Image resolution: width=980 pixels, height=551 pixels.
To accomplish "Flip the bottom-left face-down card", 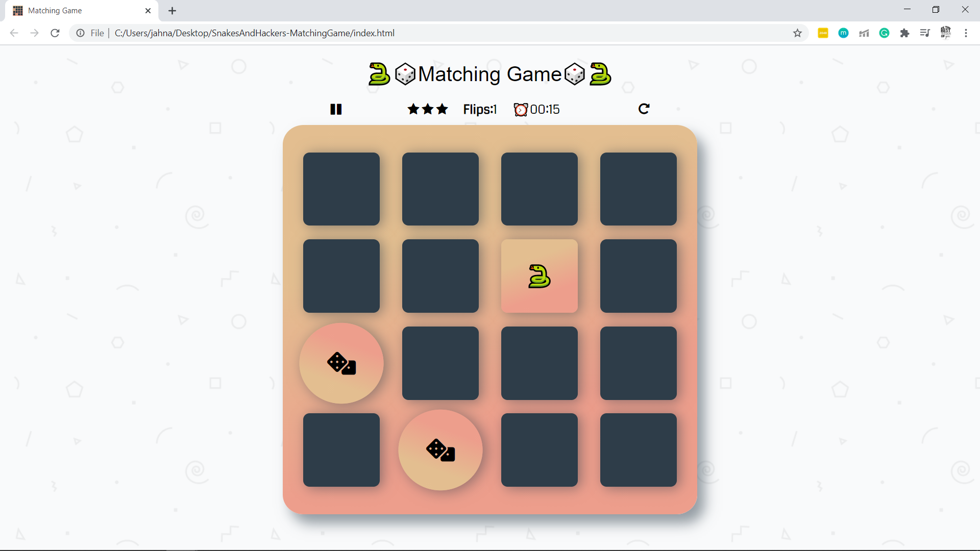I will click(341, 450).
